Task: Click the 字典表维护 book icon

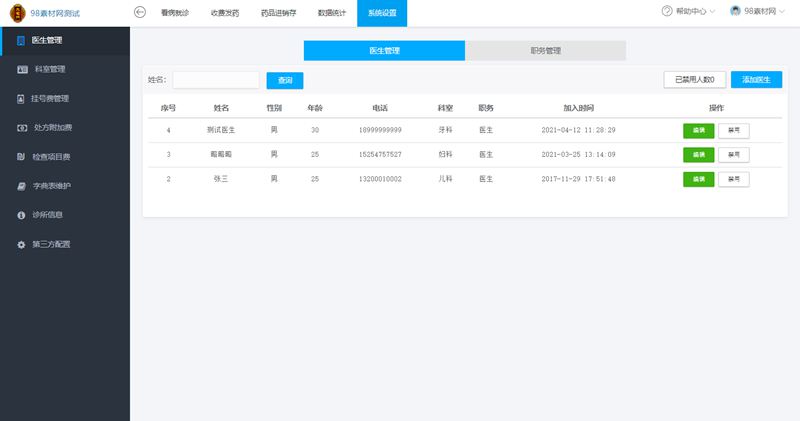Action: pyautogui.click(x=21, y=186)
